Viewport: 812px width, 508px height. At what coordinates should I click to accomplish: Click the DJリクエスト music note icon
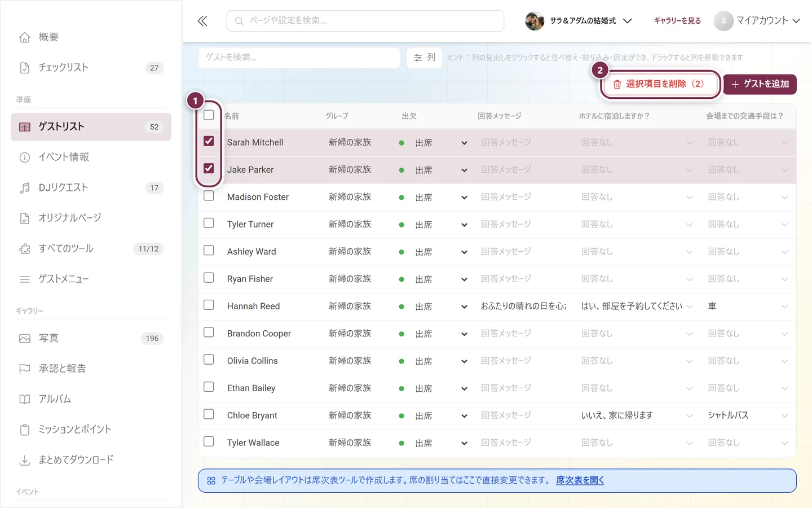(x=25, y=188)
